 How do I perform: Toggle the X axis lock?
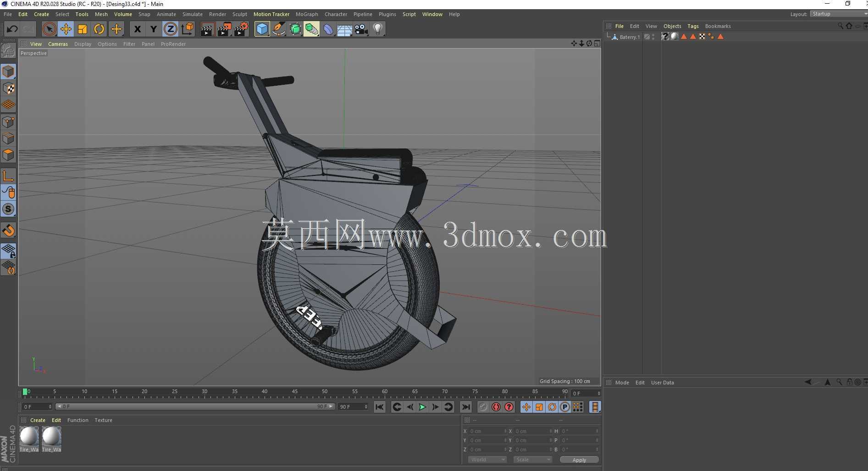click(137, 29)
